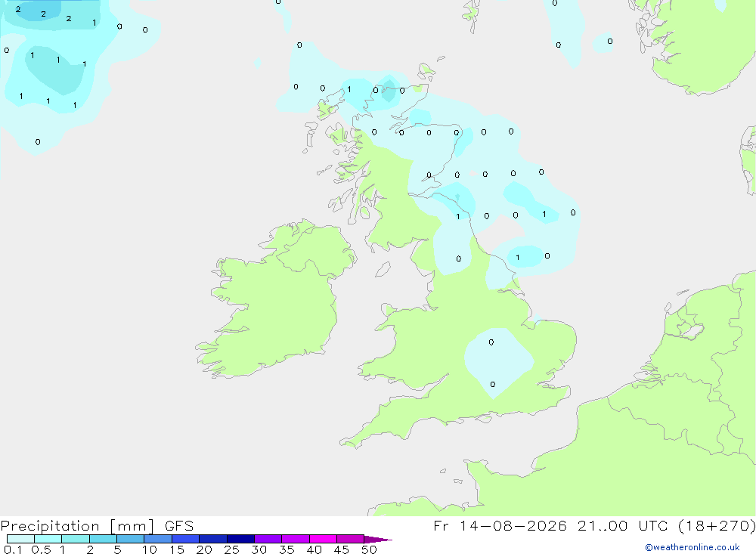Choose the 10–15 mm legend swatch

click(x=158, y=539)
